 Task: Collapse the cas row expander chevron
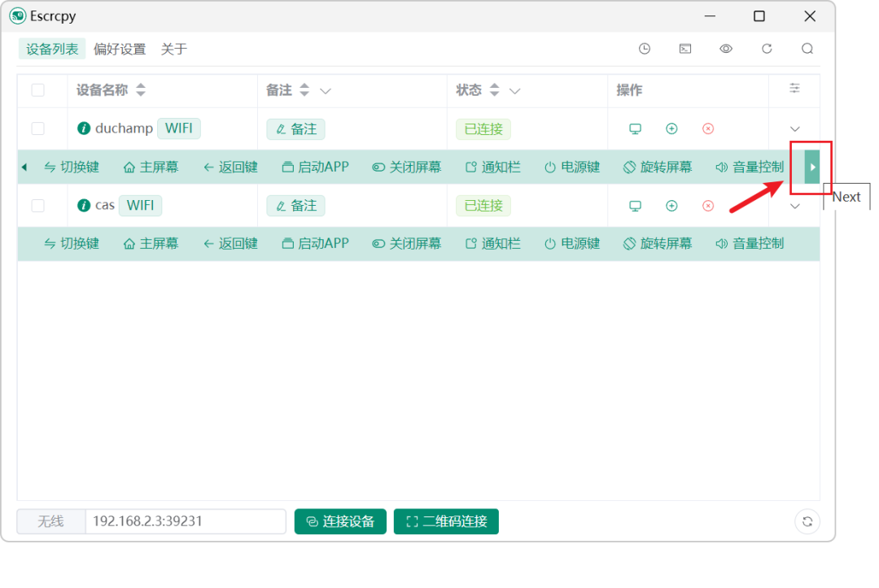794,206
